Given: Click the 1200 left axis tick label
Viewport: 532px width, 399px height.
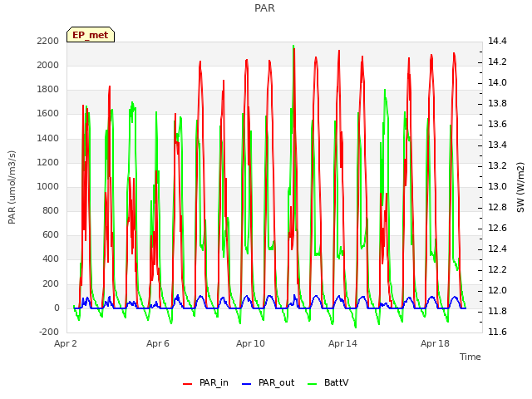Looking at the screenshot, I should click(x=48, y=163).
